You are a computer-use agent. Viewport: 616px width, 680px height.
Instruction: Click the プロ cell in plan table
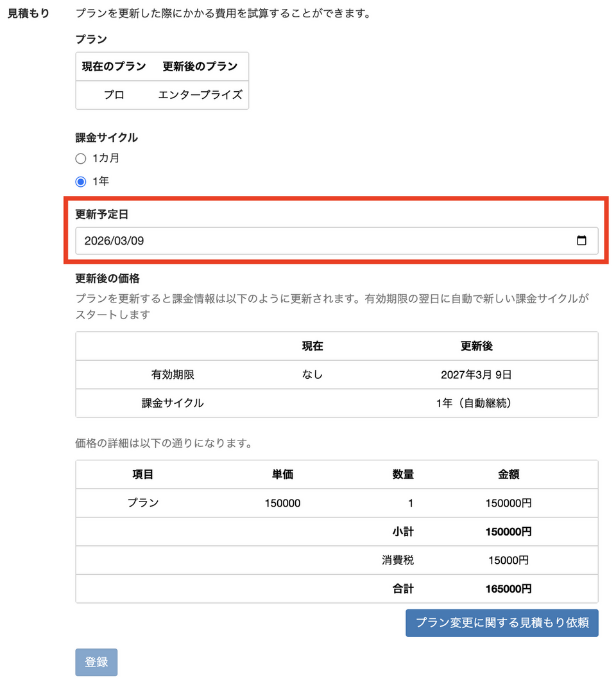tap(114, 95)
